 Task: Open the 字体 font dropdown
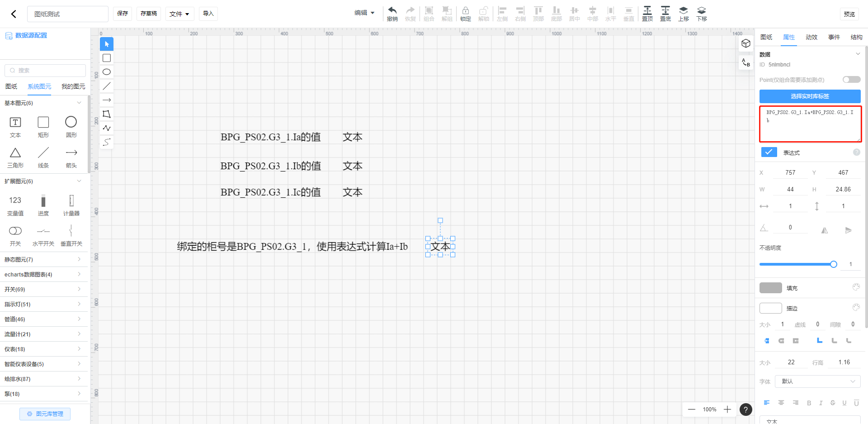(817, 381)
